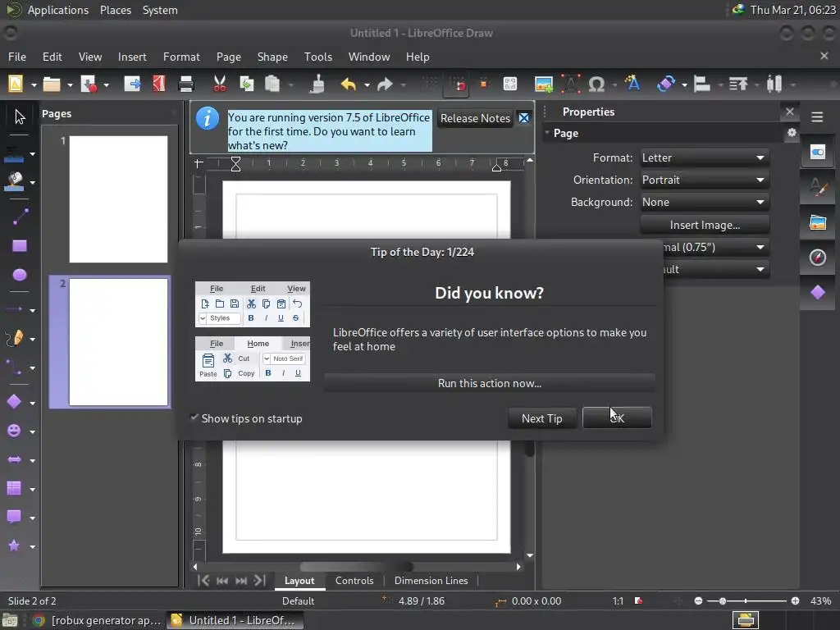Click the Print icon
This screenshot has height=630, width=840.
tap(186, 84)
